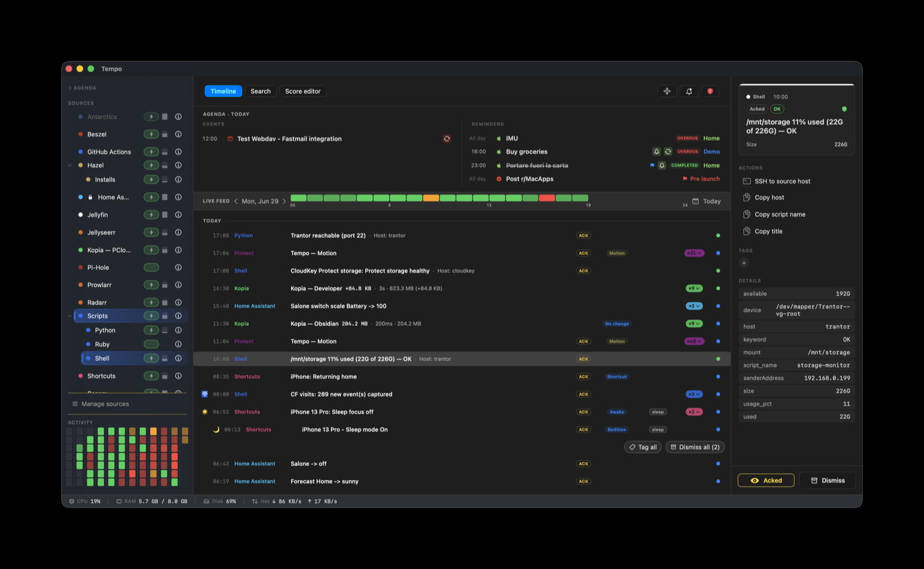Switch to the Search tab

[260, 91]
